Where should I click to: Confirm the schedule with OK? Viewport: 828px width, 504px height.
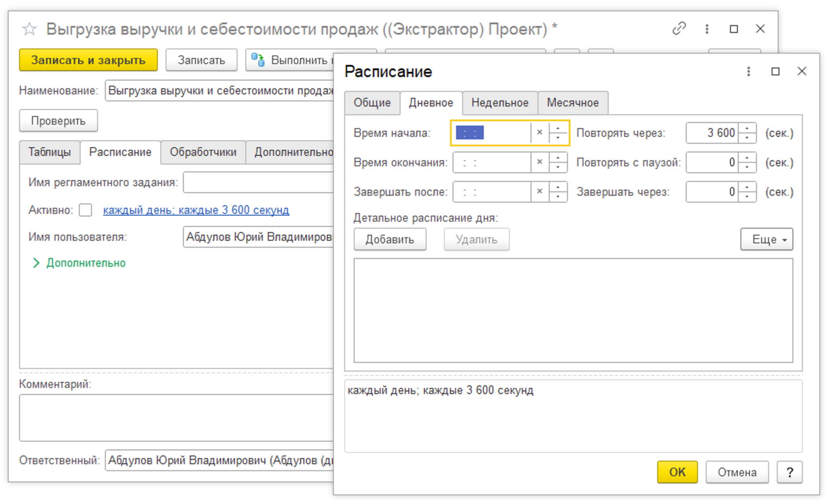coord(677,472)
